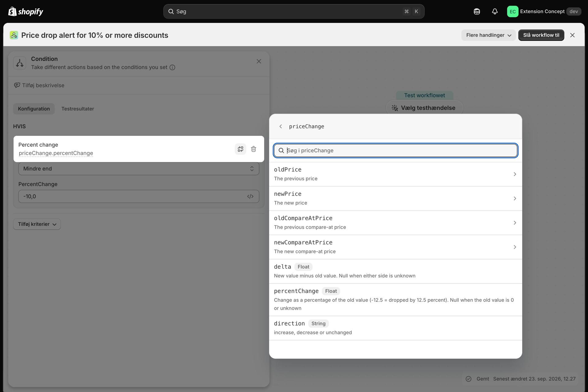The height and width of the screenshot is (392, 588).
Task: Expand the newCompareAtPrice field
Action: point(395,247)
